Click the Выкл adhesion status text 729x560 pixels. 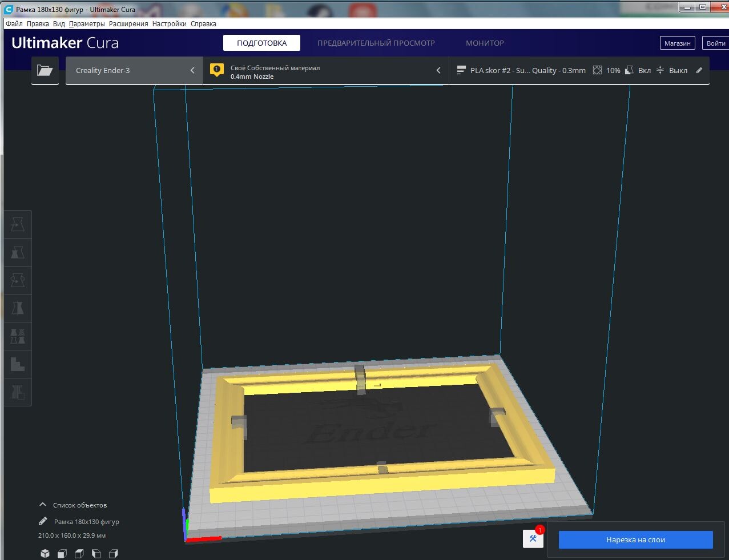click(678, 70)
